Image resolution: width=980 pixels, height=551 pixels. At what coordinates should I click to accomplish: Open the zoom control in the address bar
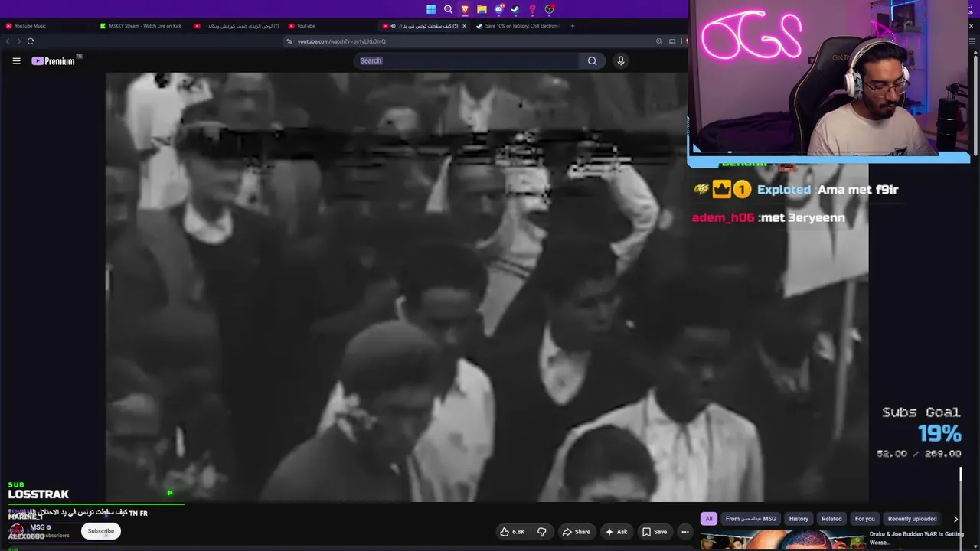click(x=659, y=41)
